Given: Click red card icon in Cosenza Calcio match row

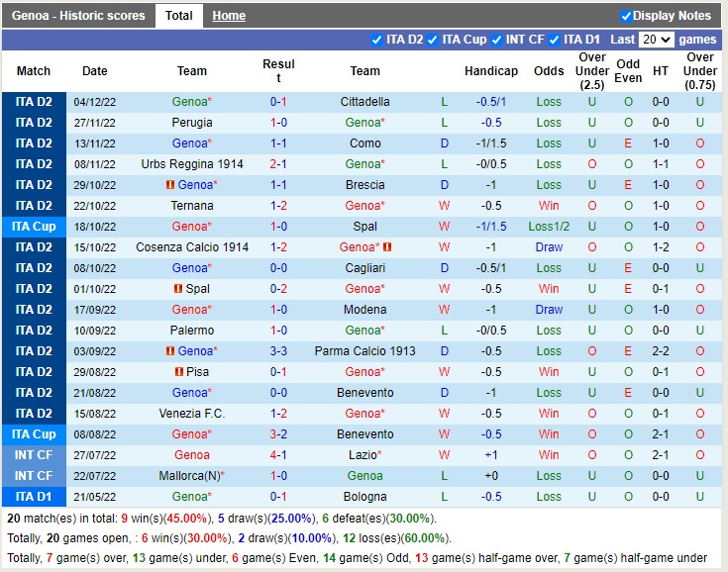Looking at the screenshot, I should (387, 247).
